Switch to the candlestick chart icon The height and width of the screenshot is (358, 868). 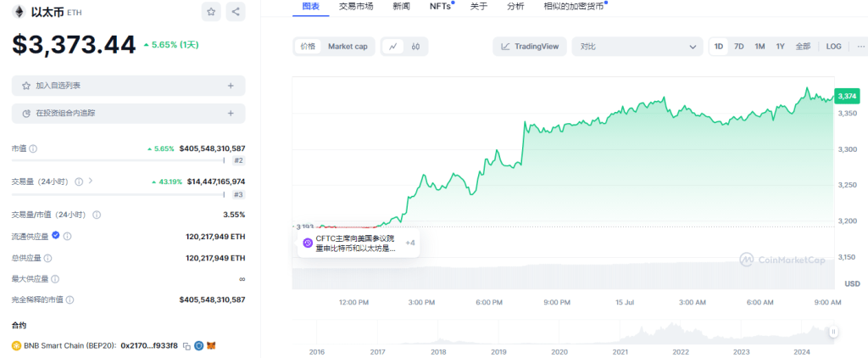[415, 47]
